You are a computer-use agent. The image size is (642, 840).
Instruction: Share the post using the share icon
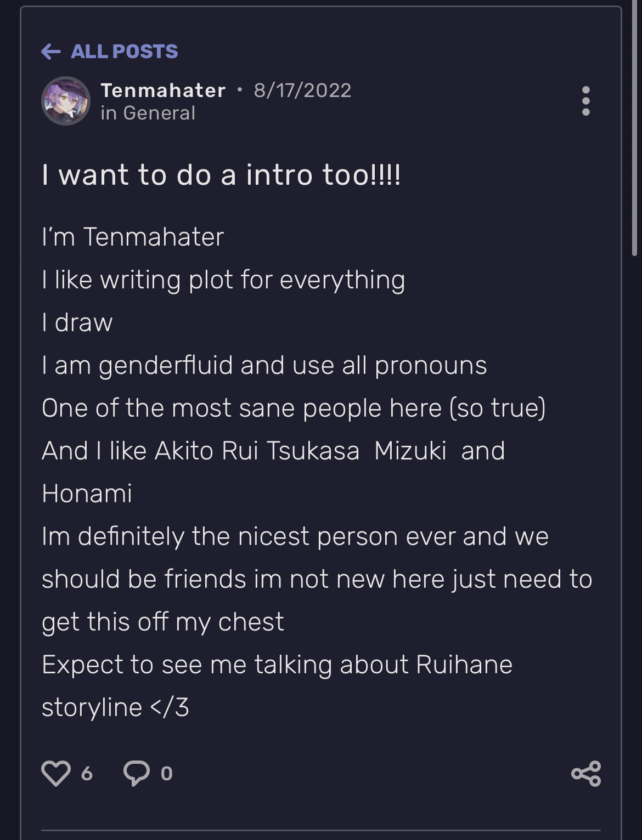point(586,774)
